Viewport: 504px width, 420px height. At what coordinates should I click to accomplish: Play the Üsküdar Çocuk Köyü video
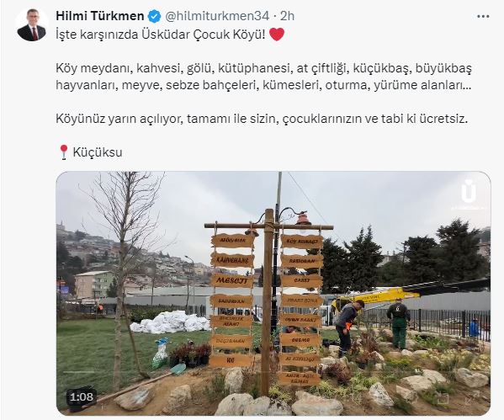pyautogui.click(x=273, y=293)
